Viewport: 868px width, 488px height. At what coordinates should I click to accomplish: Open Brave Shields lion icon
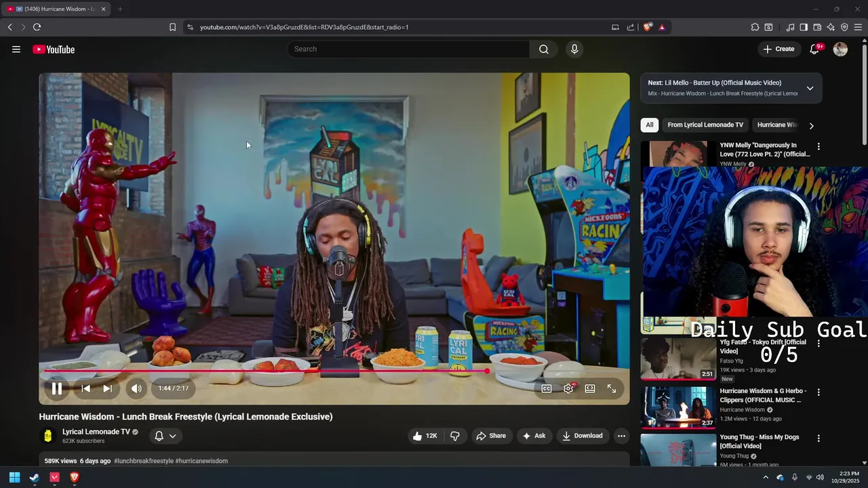pyautogui.click(x=648, y=27)
